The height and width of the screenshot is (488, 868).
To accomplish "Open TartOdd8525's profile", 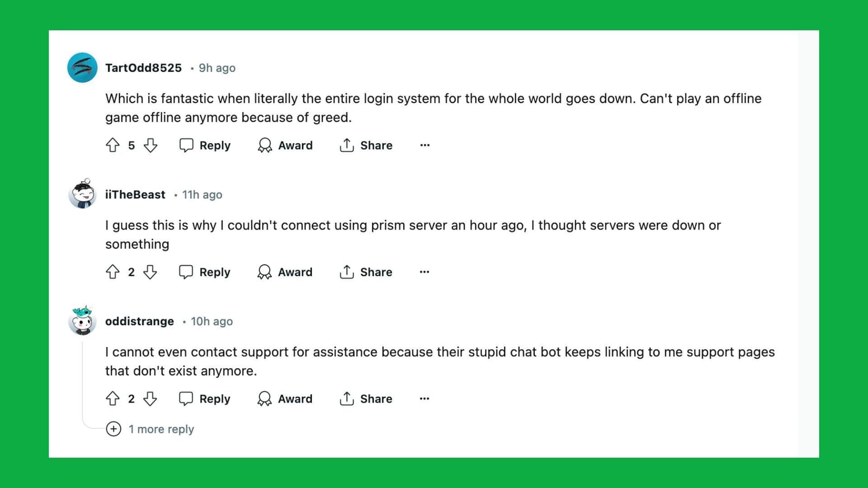I will (143, 68).
